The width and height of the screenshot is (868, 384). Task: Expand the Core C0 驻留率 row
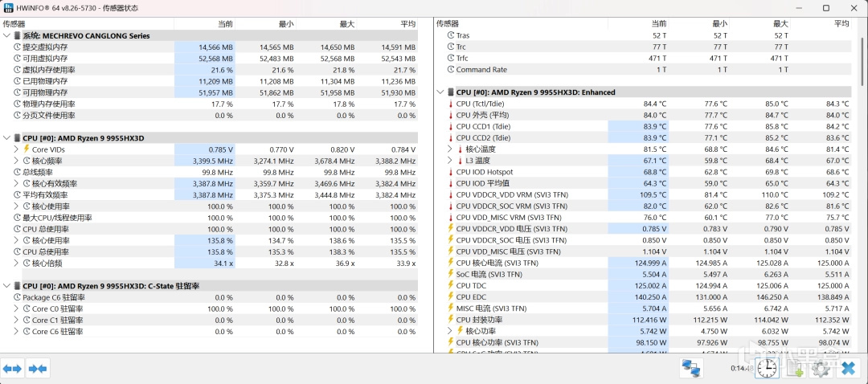(16, 309)
